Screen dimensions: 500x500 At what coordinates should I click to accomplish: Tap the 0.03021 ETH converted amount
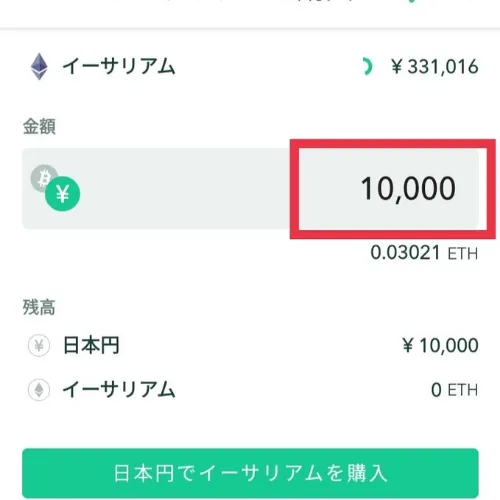click(x=424, y=253)
